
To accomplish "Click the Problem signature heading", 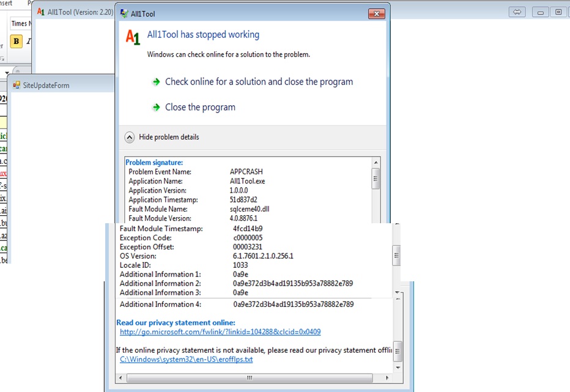I will [154, 163].
